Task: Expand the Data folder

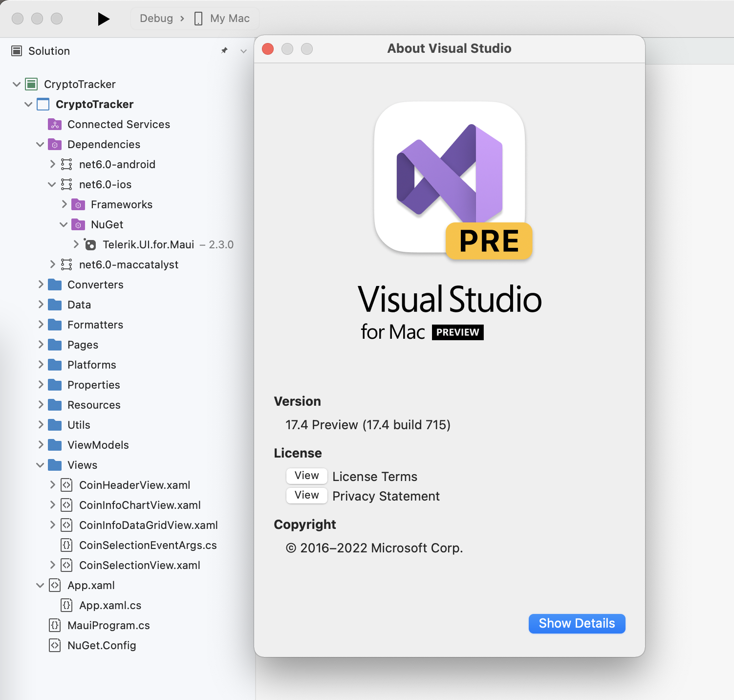Action: tap(41, 305)
